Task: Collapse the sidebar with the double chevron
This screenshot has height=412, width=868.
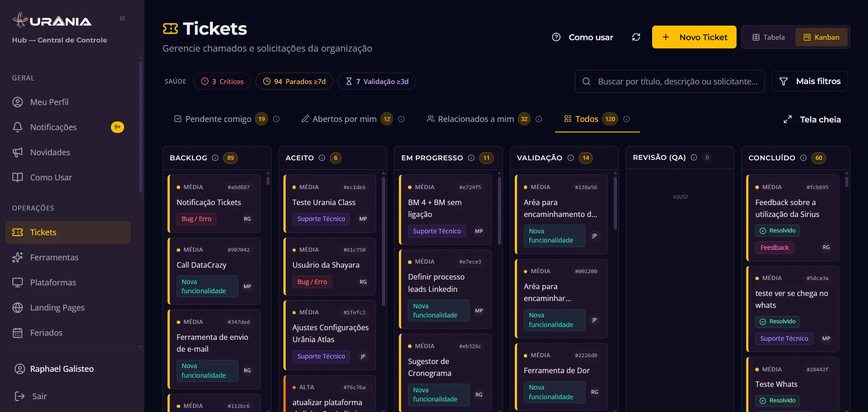Action: 122,18
